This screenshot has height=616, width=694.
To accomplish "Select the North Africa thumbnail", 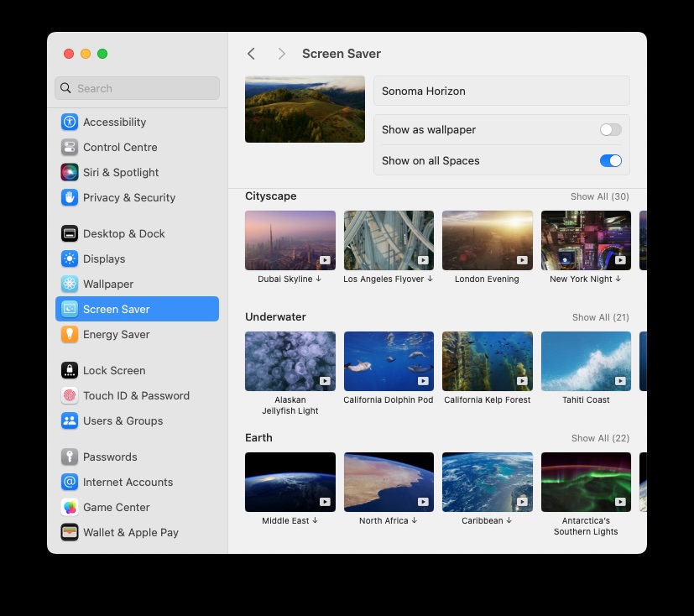I will pos(389,482).
